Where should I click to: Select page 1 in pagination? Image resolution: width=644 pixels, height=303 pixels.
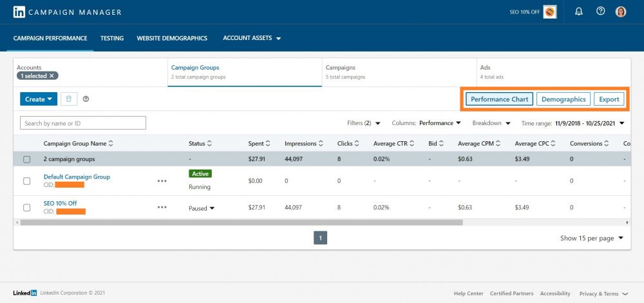click(320, 238)
